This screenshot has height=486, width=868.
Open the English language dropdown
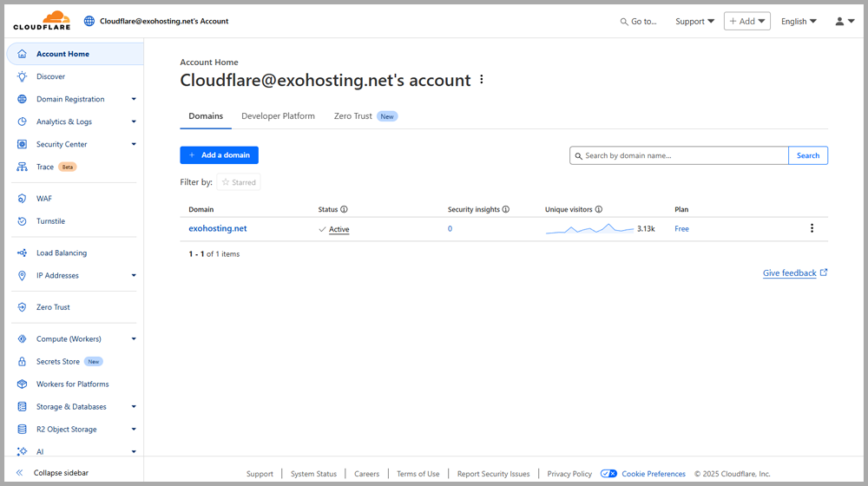tap(799, 21)
